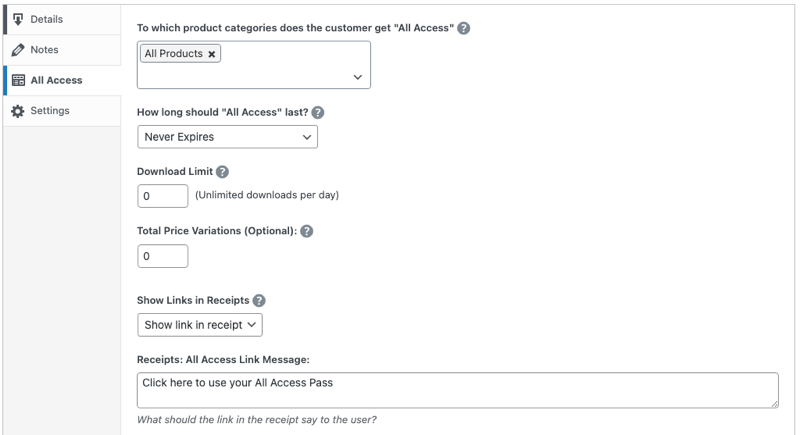Click the Settings gear icon
800x435 pixels.
click(x=18, y=111)
